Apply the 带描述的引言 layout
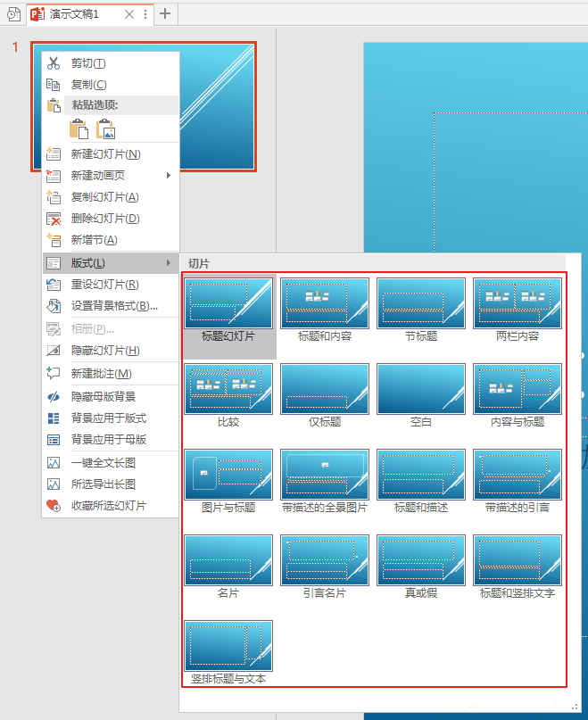The width and height of the screenshot is (588, 720). (518, 482)
